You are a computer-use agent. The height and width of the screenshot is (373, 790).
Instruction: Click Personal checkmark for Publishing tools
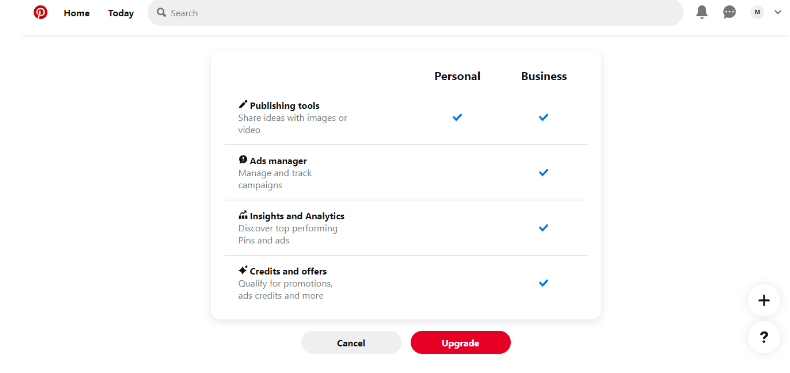[457, 117]
